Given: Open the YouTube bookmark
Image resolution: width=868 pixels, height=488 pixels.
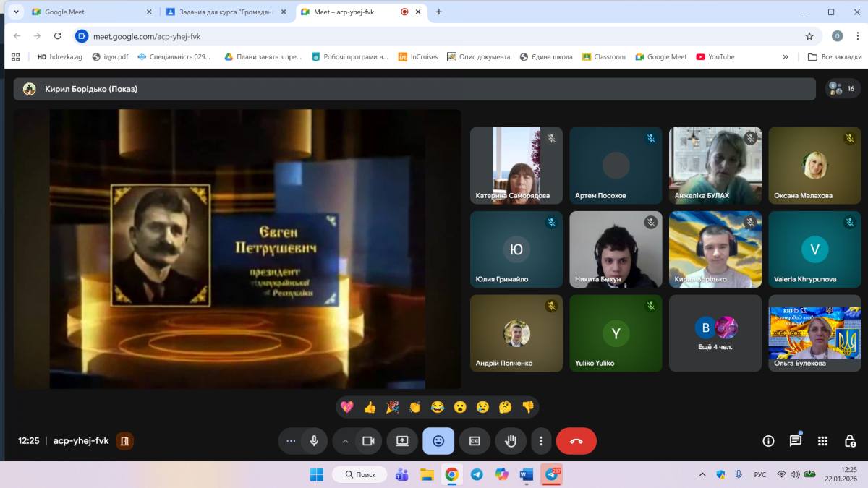Looking at the screenshot, I should point(715,57).
